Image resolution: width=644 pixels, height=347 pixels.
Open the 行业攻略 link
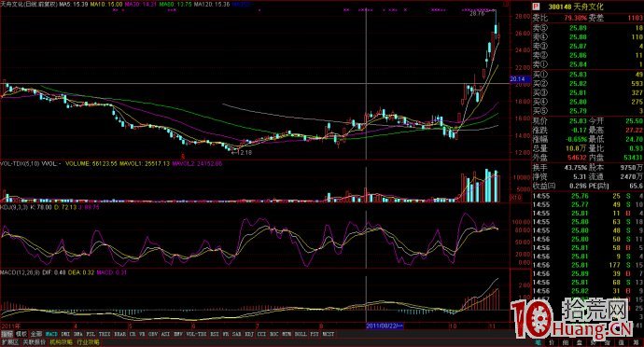88,342
